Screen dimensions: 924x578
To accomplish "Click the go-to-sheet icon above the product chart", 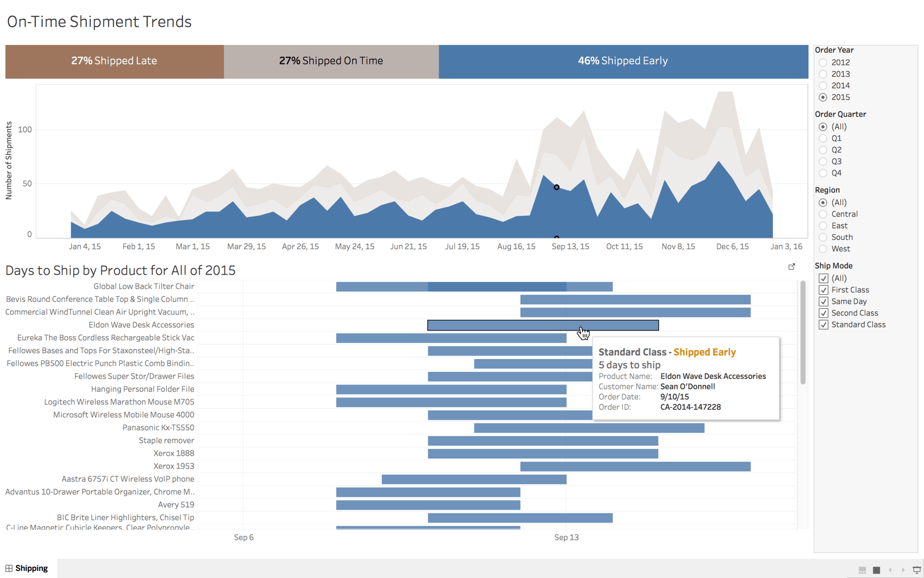I will coord(791,267).
